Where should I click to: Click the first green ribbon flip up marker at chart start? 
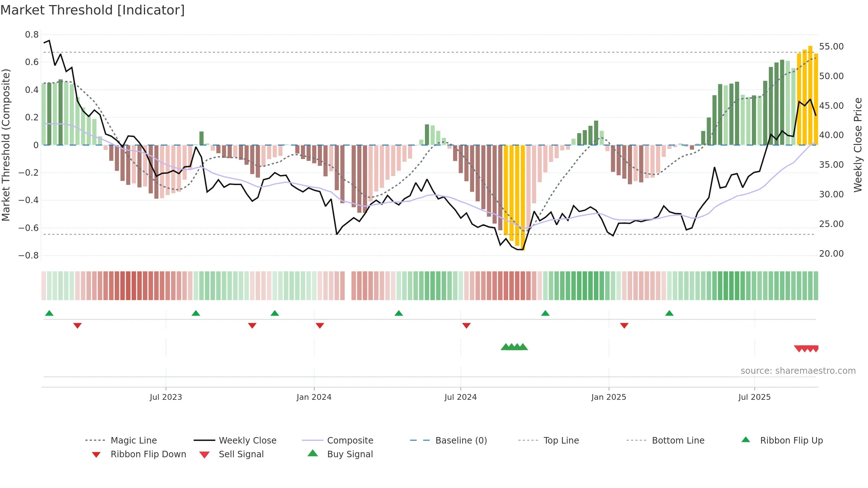pyautogui.click(x=49, y=313)
